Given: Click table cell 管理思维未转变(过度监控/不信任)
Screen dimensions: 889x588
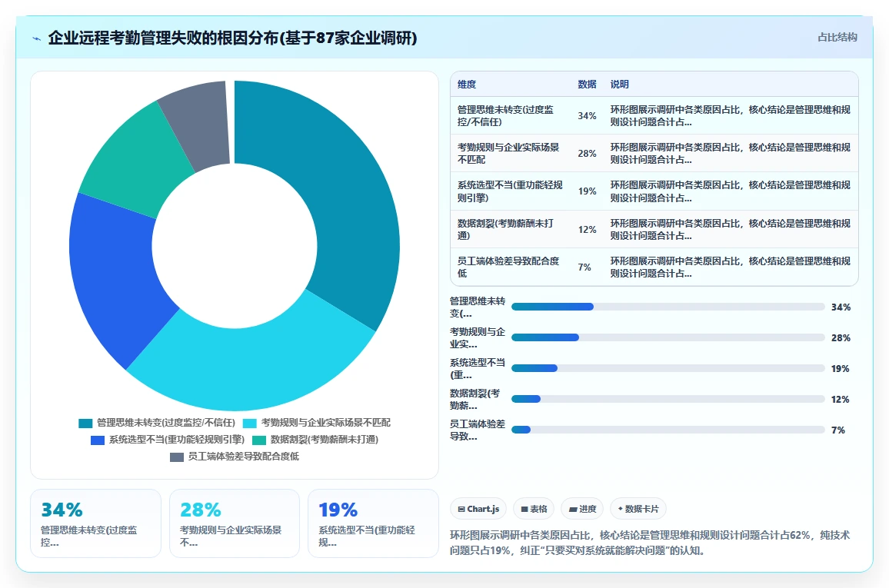Looking at the screenshot, I should coord(511,115).
